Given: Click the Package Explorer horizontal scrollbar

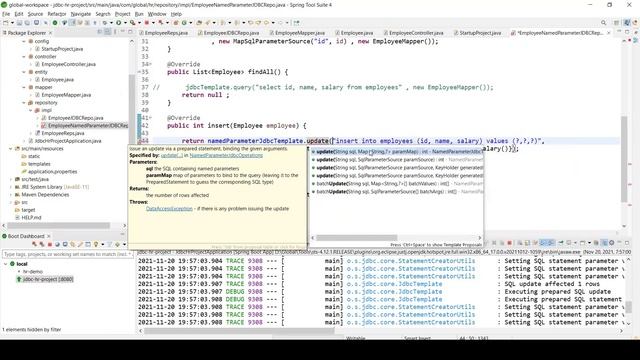Looking at the screenshot, I should click(x=58, y=225).
